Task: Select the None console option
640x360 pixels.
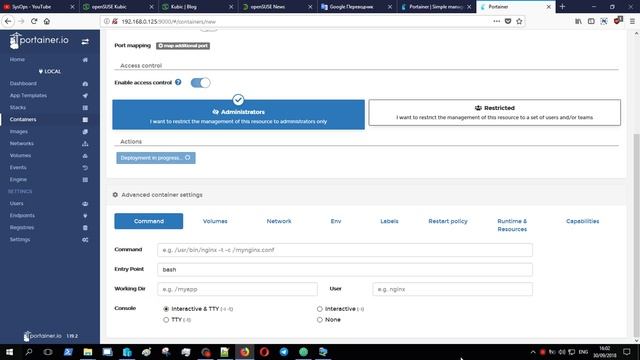Action: point(320,320)
